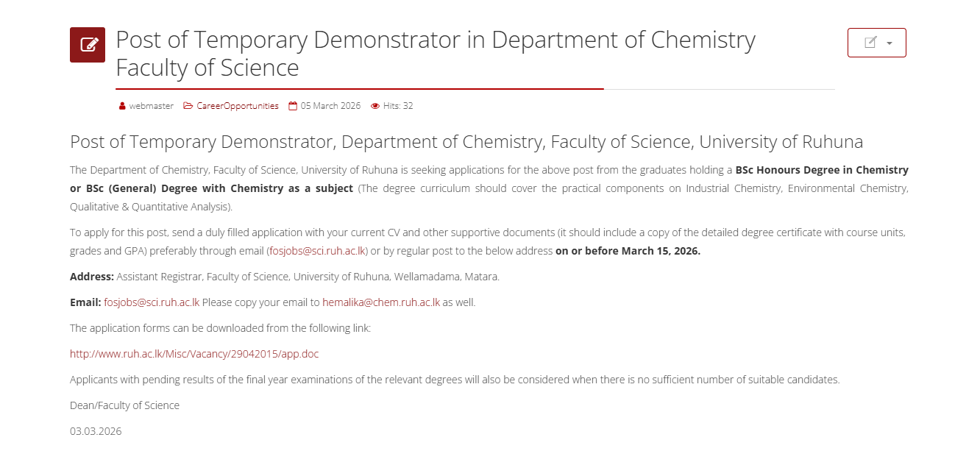Click the Assistant Registrar address line
Viewport: 980px width, 451px height.
point(308,277)
